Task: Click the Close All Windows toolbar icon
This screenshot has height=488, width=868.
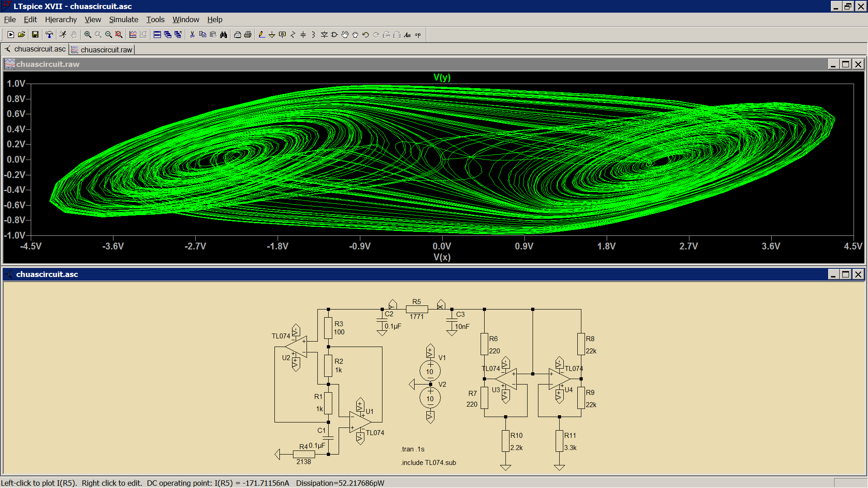Action: click(x=178, y=34)
